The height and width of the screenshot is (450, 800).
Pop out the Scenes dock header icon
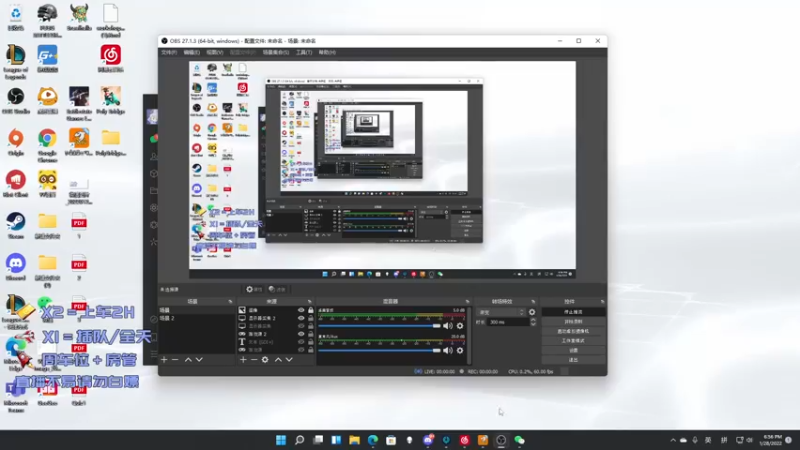pyautogui.click(x=230, y=302)
